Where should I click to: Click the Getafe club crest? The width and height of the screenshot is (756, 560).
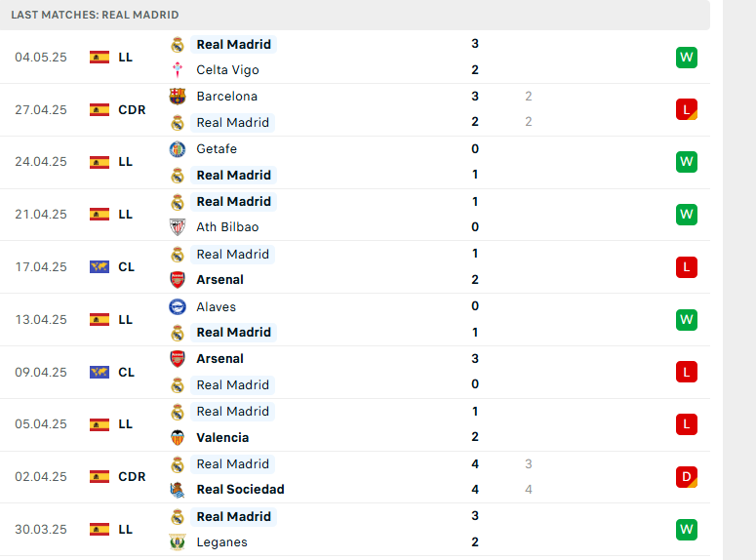[178, 149]
